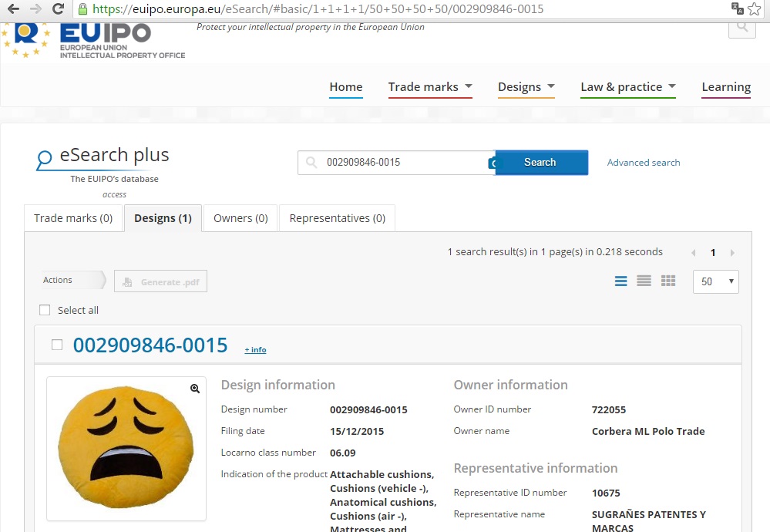Click the browser address bar URL
The image size is (770, 532).
click(x=318, y=8)
